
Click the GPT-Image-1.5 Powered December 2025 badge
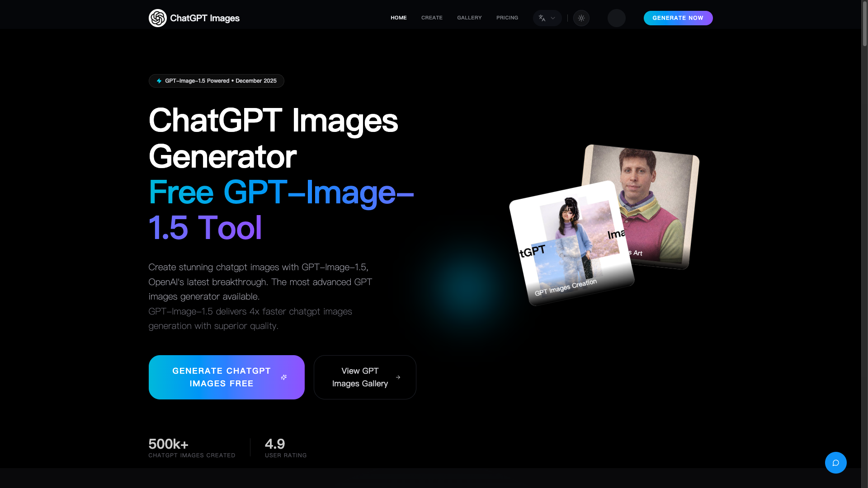pos(216,81)
